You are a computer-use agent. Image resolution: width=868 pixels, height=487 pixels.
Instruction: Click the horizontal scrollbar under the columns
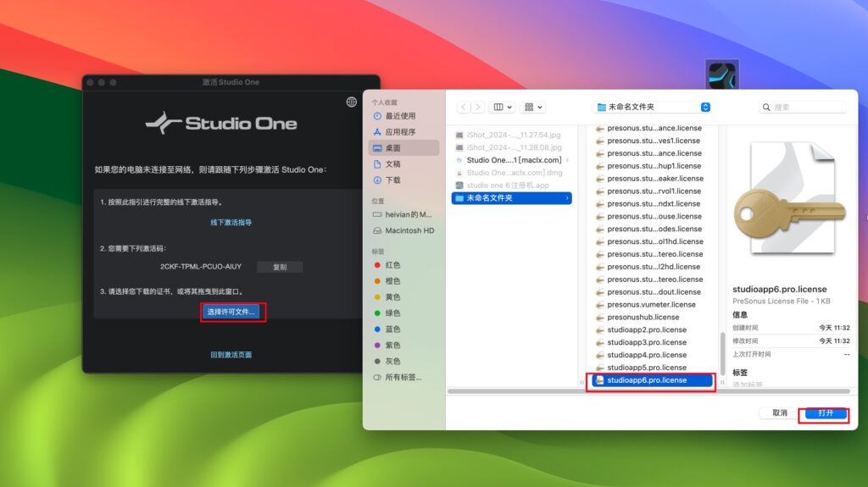coord(648,391)
